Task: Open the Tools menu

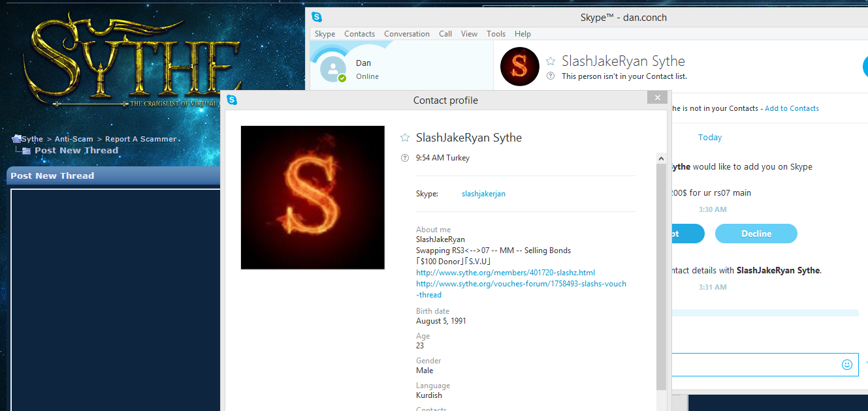Action: (x=496, y=34)
